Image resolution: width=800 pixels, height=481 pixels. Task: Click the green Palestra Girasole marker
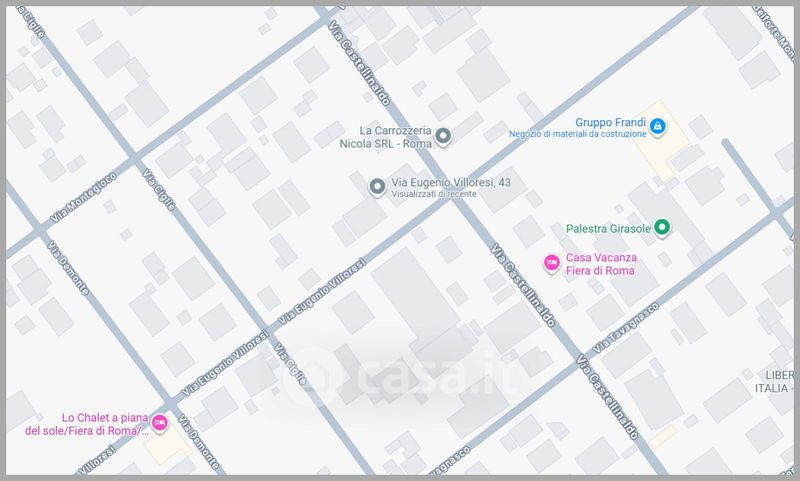pyautogui.click(x=661, y=227)
